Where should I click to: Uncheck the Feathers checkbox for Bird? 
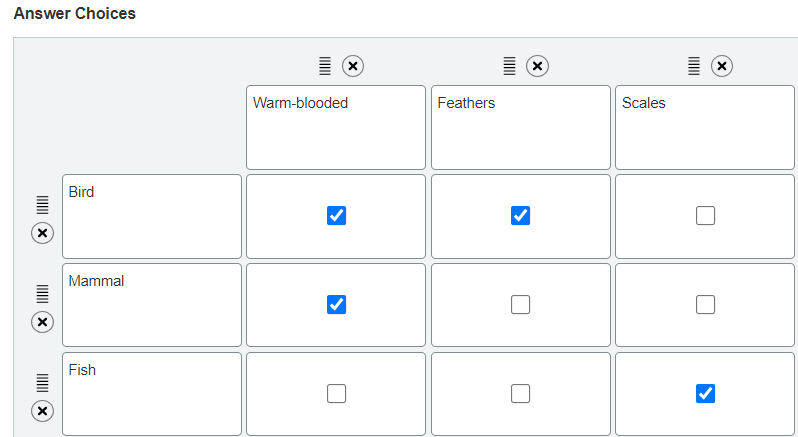pos(521,216)
